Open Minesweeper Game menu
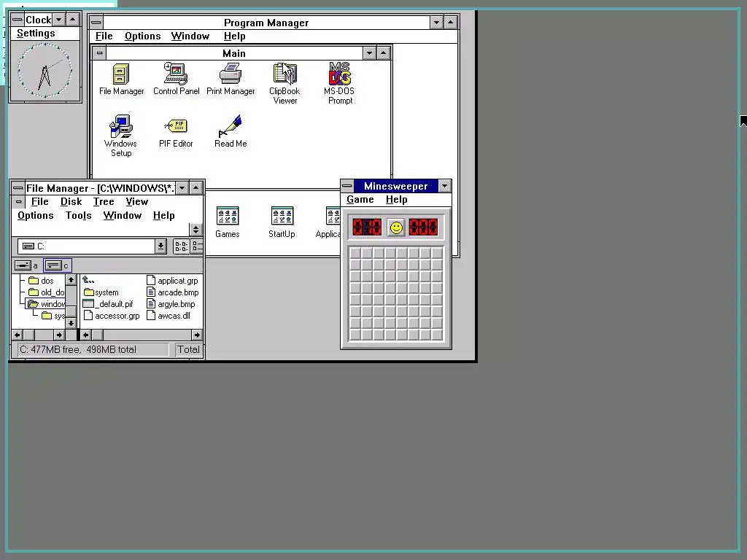The image size is (747, 560). click(x=360, y=200)
